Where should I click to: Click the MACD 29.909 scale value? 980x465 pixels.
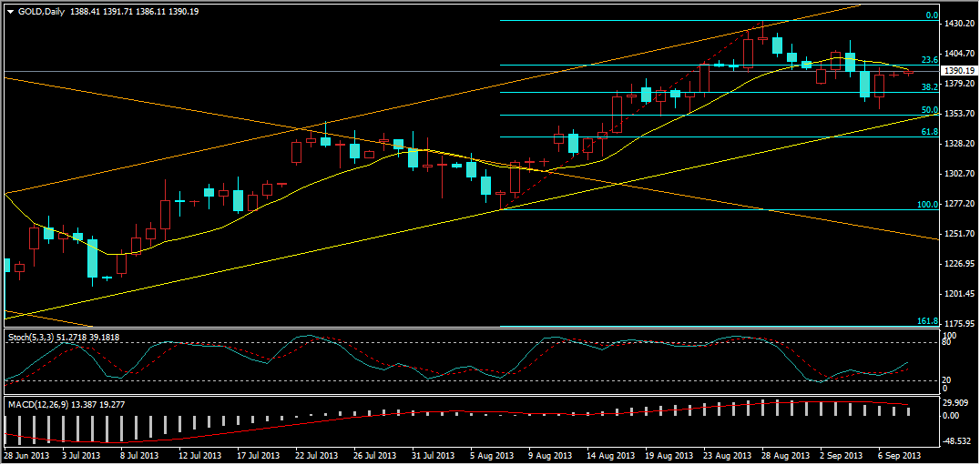pyautogui.click(x=956, y=403)
